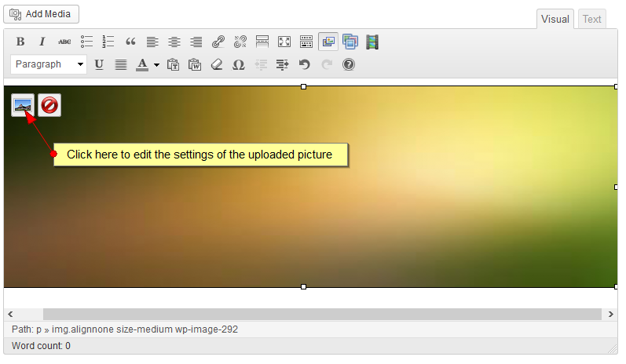Apply strikethrough formatting
626x364 pixels.
coord(64,42)
